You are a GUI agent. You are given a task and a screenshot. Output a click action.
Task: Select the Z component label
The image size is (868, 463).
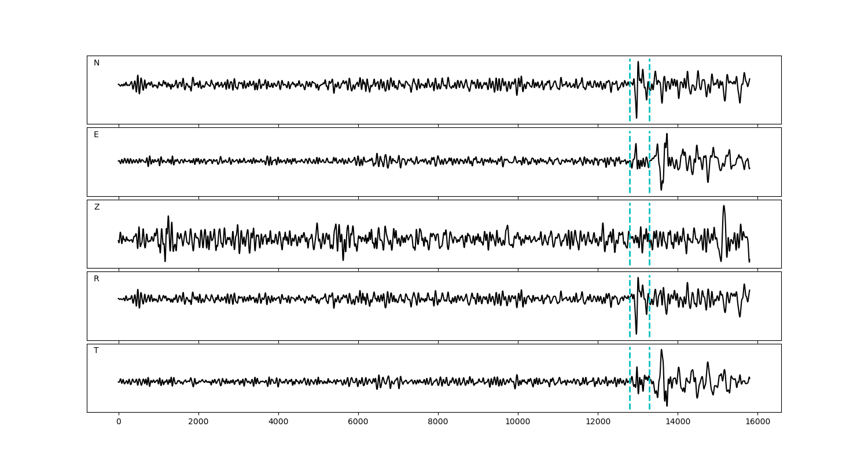click(97, 207)
